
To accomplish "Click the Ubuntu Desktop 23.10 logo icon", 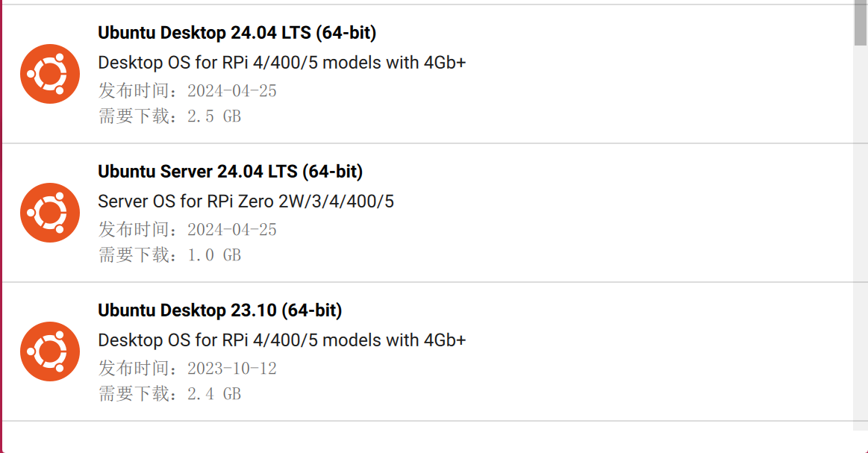I will (50, 352).
